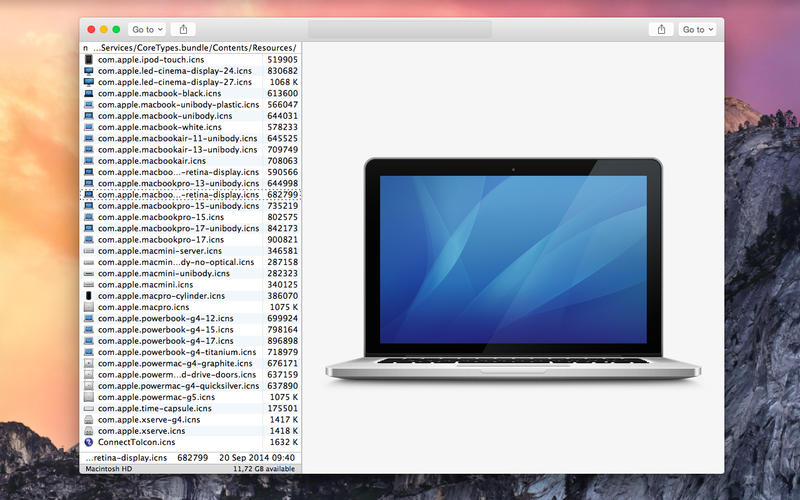Select com.apple.macbook-unibody.icns file name
The height and width of the screenshot is (500, 800).
165,116
